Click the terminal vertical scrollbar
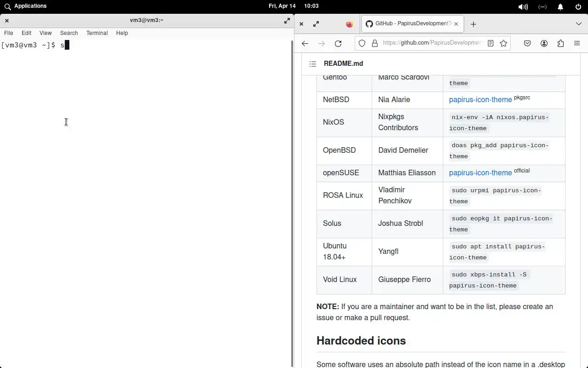 tap(292, 203)
